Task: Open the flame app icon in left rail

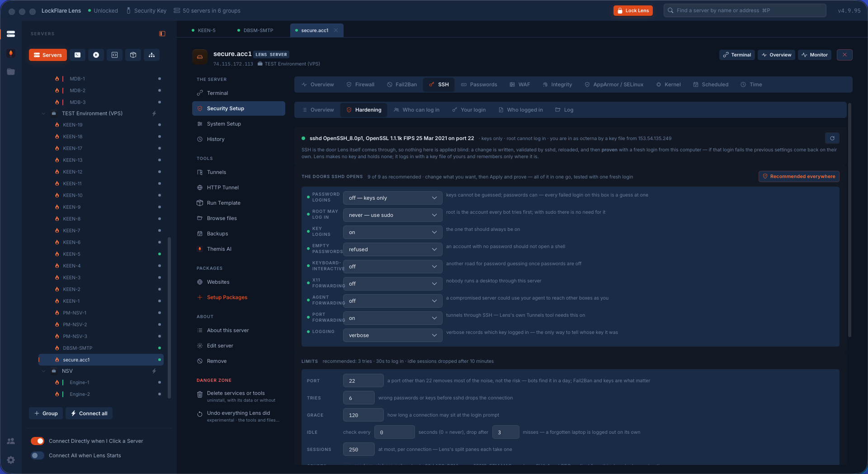Action: (x=11, y=53)
